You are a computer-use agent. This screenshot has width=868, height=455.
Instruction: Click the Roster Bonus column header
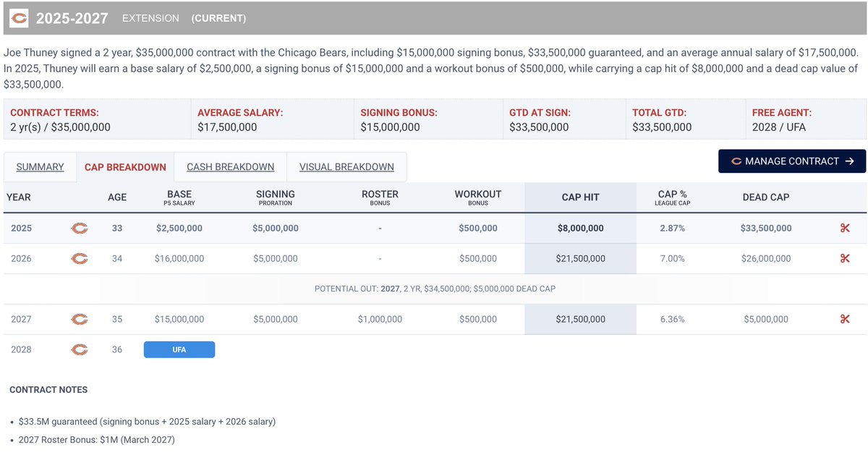(x=380, y=198)
